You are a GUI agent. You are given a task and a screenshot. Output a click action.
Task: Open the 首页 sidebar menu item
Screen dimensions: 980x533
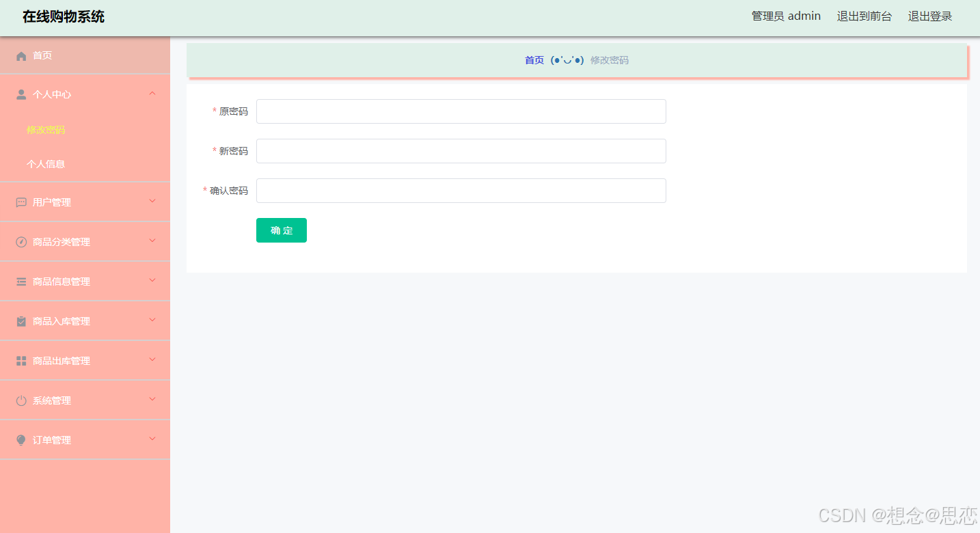point(85,55)
